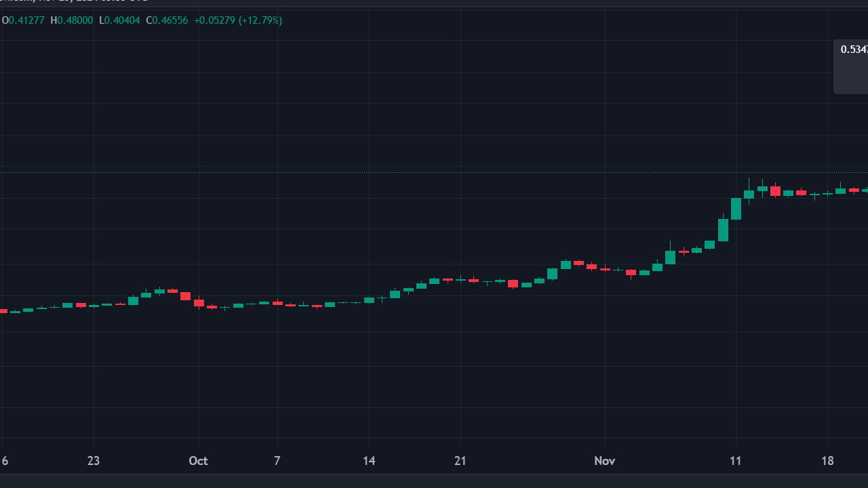Click the price change +0.05279 (+12.79%)
This screenshot has width=868, height=488.
pos(238,20)
